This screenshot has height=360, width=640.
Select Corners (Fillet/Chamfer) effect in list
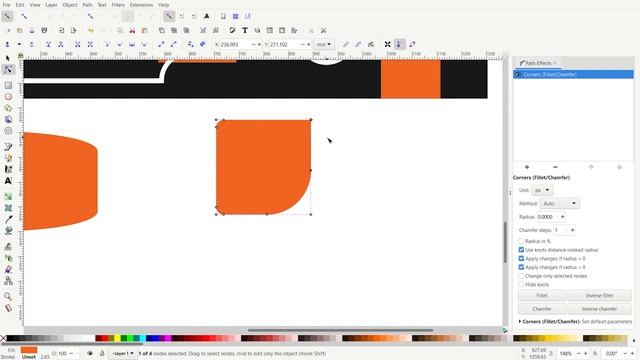[573, 74]
